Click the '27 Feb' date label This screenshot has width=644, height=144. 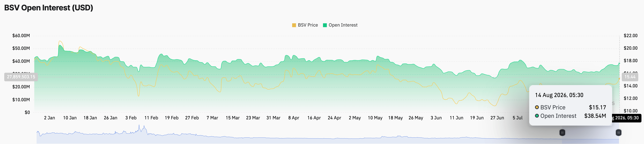(x=192, y=118)
